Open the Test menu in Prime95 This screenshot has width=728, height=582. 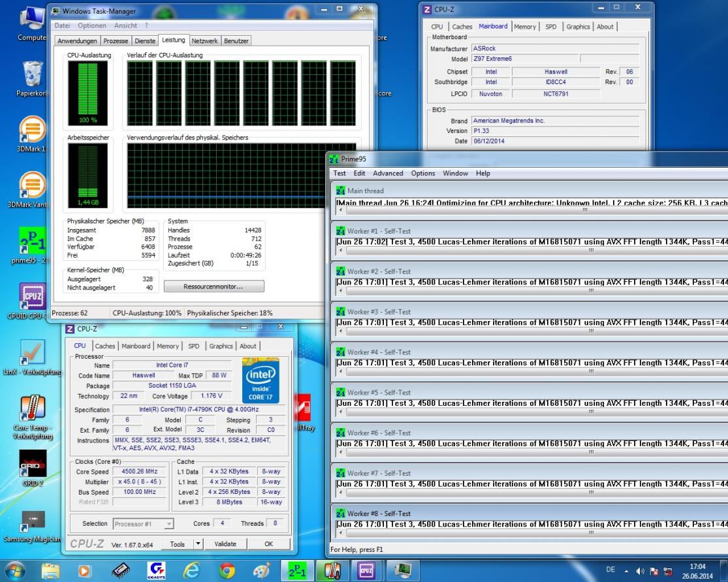[340, 173]
